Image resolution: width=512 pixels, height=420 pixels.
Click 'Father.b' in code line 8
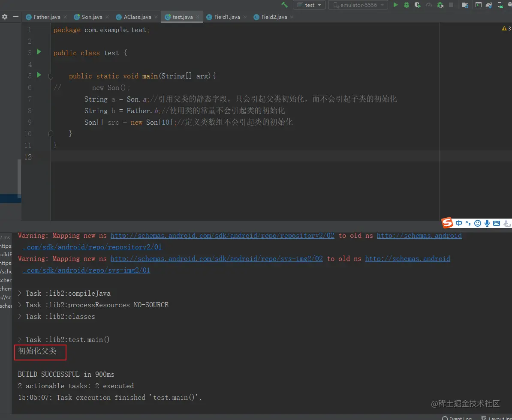click(x=143, y=111)
